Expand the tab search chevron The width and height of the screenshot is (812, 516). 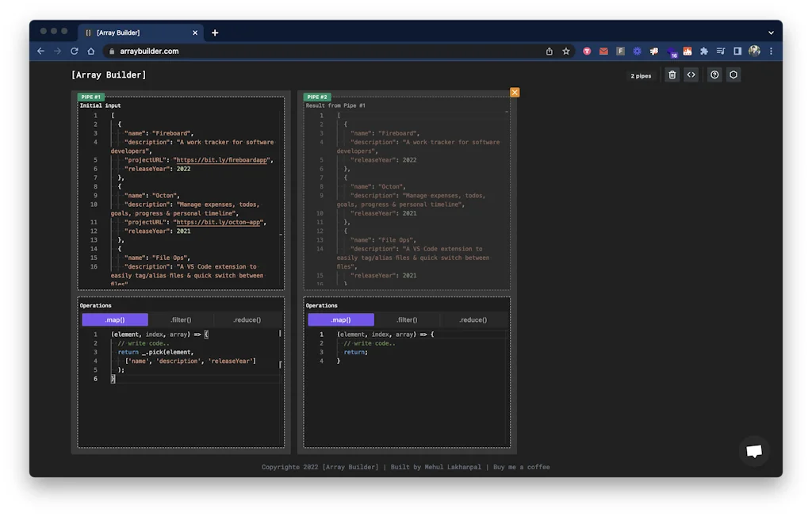point(771,32)
